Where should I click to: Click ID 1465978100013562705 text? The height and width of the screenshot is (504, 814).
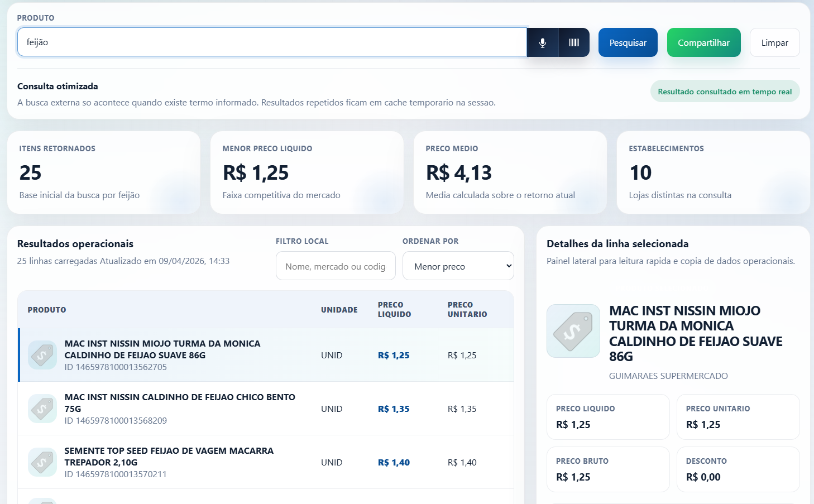coord(116,367)
